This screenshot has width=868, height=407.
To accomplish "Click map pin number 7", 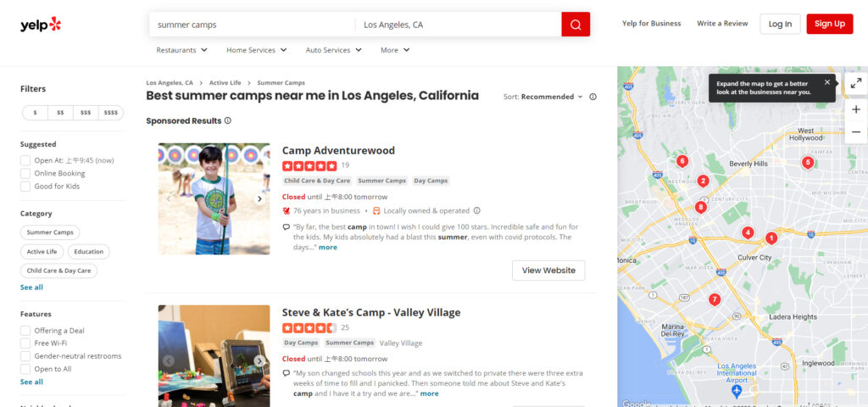I will point(715,299).
